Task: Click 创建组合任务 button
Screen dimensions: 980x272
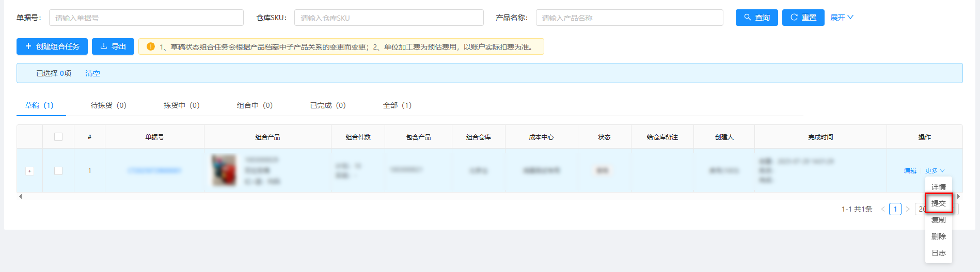Action: click(x=52, y=46)
